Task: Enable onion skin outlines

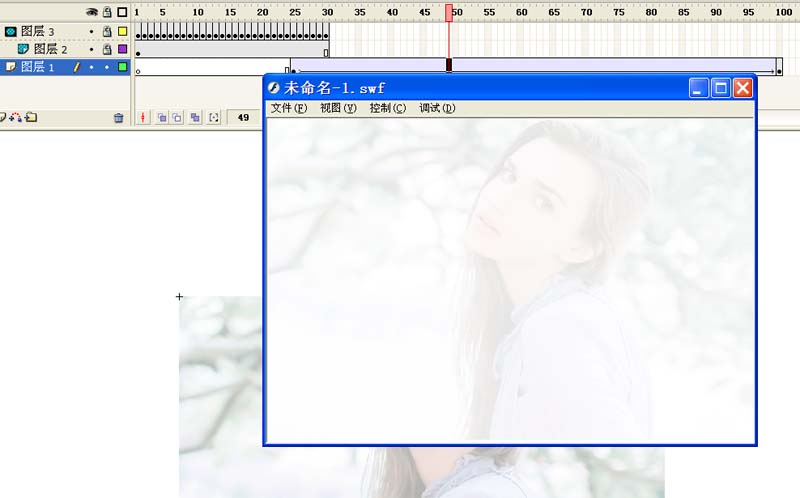Action: (177, 117)
